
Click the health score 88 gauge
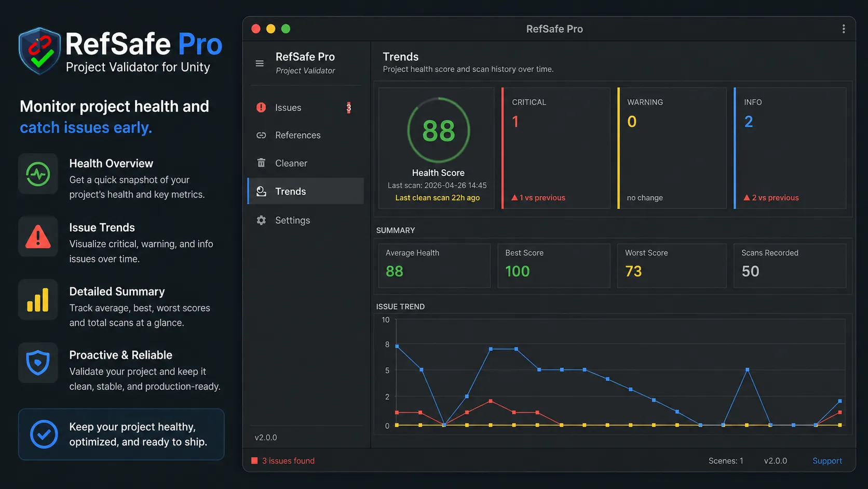tap(439, 130)
